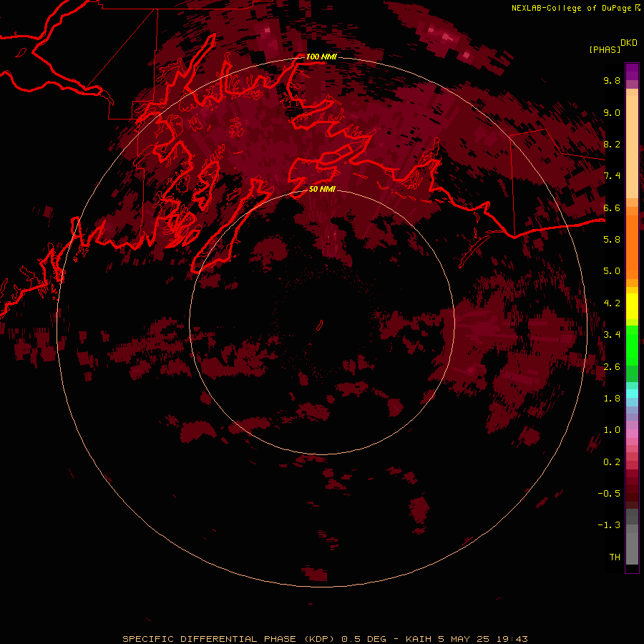644x644 pixels.
Task: Click the 2.6 scale value
Action: click(612, 367)
